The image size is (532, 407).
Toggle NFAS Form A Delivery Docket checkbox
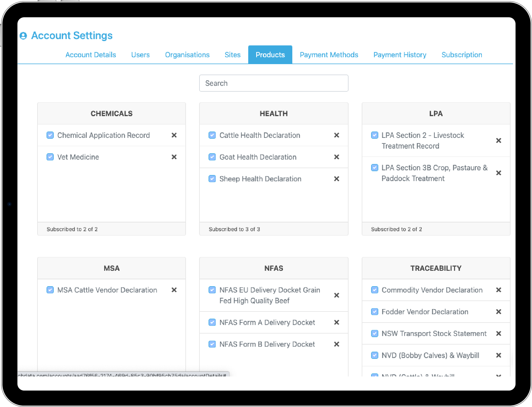tap(212, 322)
